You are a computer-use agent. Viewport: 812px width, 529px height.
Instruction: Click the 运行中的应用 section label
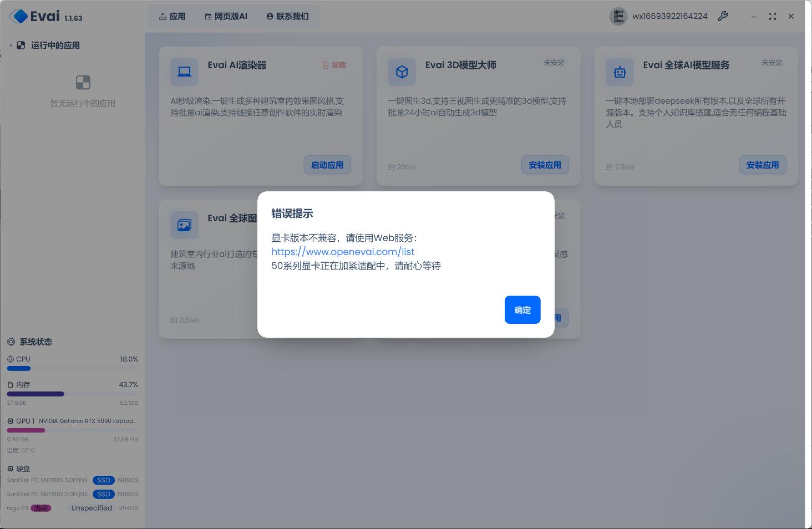[x=55, y=45]
